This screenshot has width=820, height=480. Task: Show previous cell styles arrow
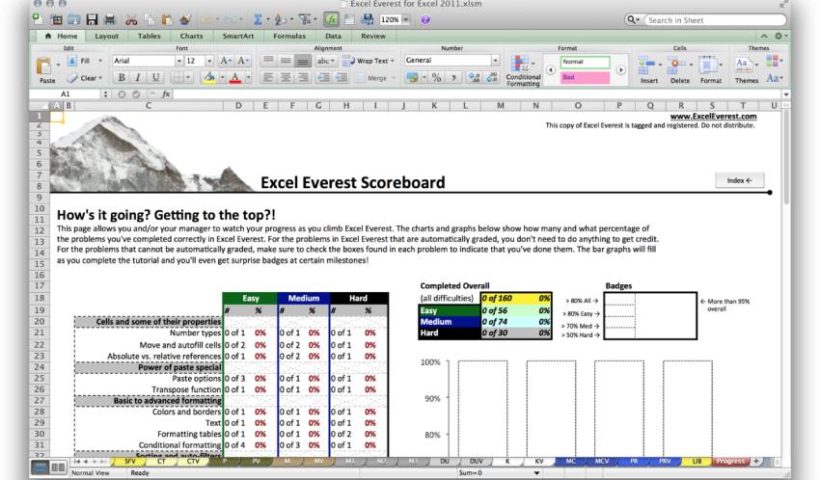[550, 70]
